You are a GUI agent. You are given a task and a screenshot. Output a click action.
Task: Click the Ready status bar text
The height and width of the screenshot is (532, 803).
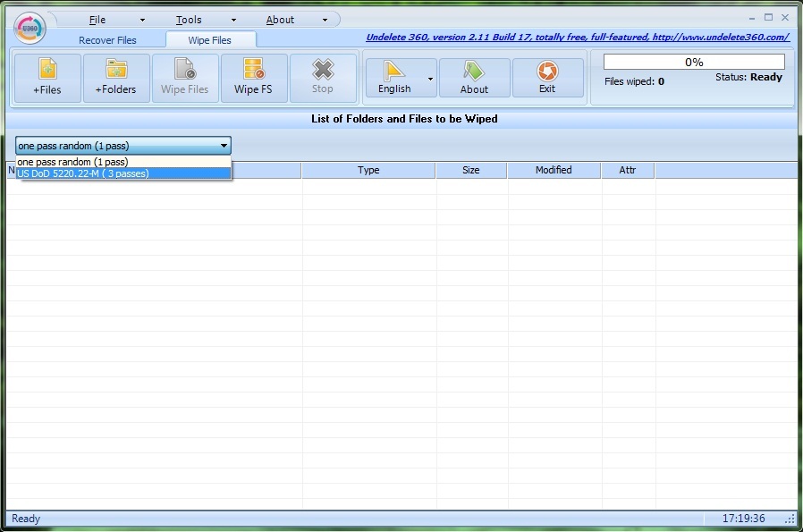coord(26,519)
